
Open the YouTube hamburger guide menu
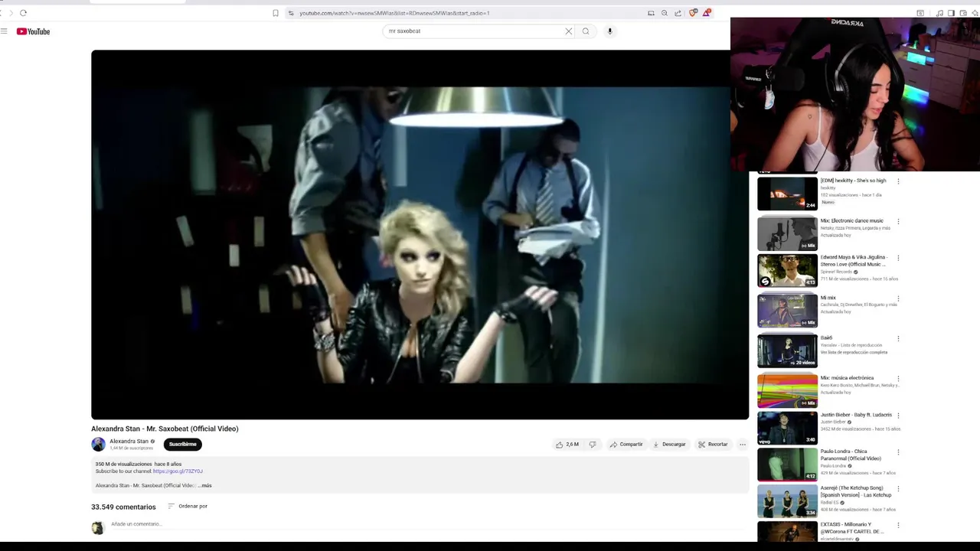(4, 31)
